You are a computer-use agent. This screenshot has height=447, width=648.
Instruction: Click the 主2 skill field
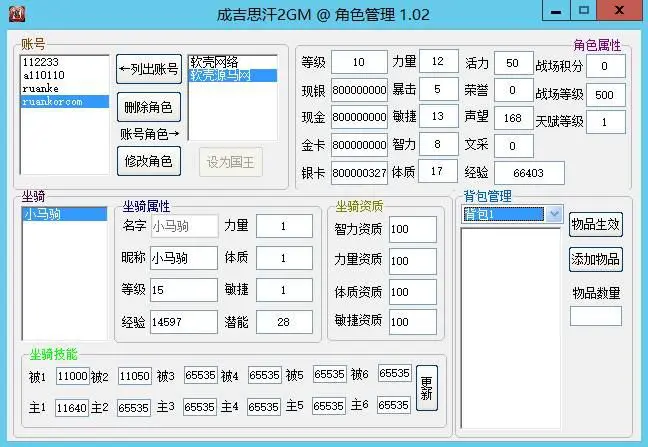point(134,408)
